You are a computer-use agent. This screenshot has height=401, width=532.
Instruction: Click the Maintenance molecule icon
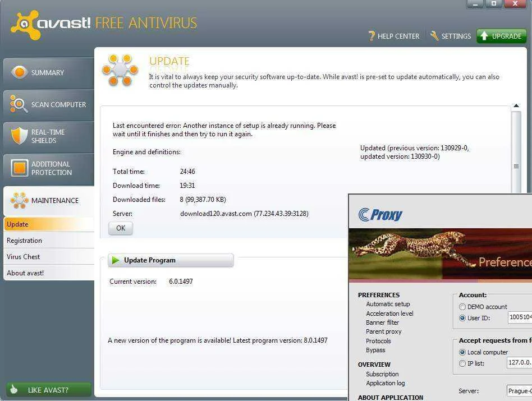[19, 200]
